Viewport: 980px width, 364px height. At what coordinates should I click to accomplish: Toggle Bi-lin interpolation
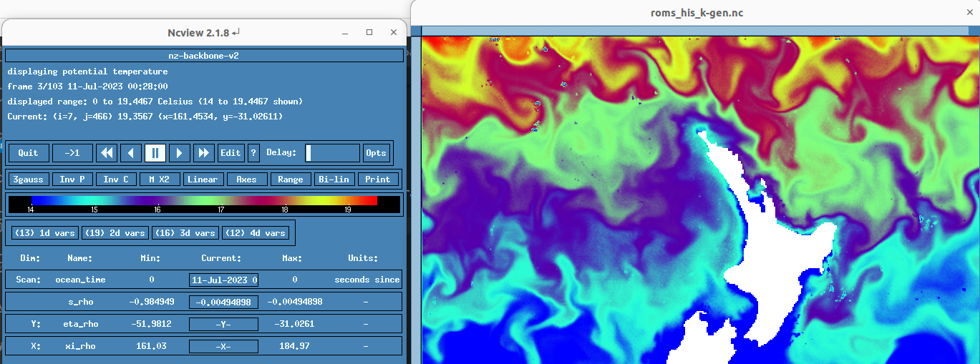334,179
